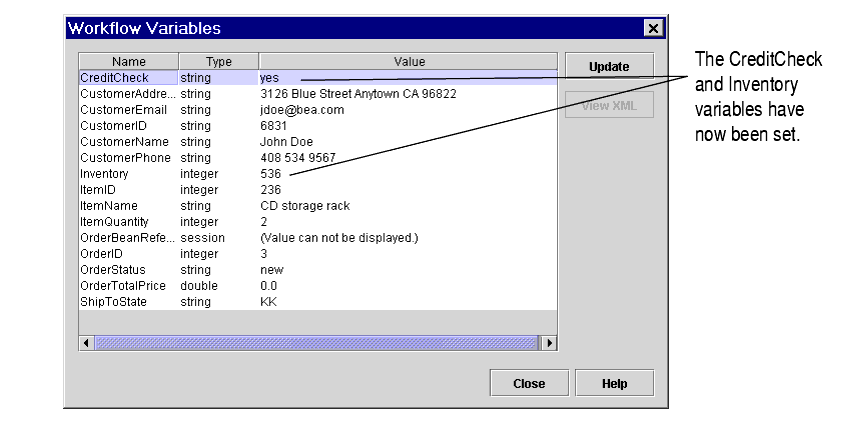Click the value 'jdoe@bea.com'
Screen dimensions: 848x427
coord(302,110)
